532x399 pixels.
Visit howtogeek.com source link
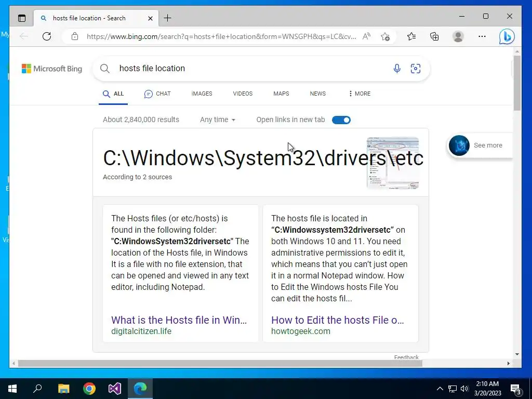[301, 331]
